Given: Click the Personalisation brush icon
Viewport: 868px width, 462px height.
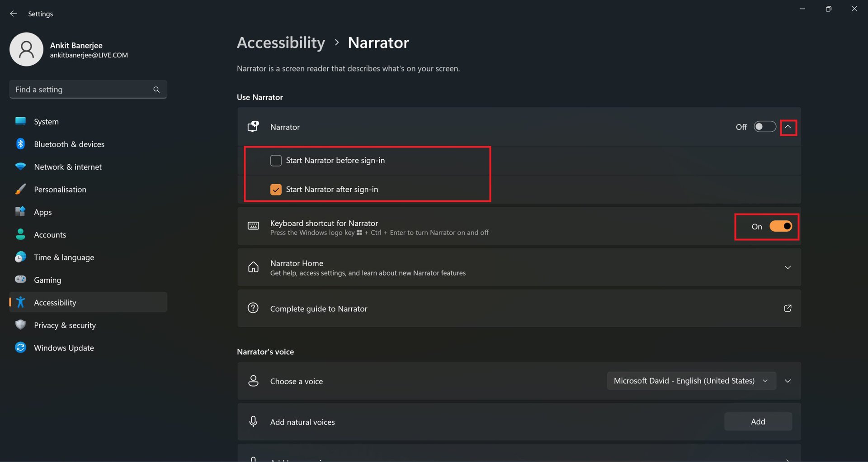Looking at the screenshot, I should pos(20,189).
